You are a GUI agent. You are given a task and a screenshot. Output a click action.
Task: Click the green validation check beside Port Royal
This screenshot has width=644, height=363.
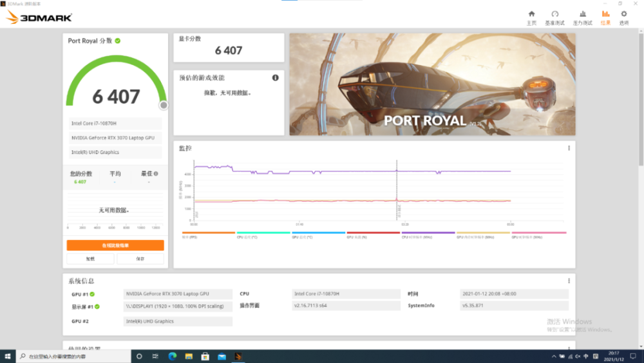pyautogui.click(x=118, y=41)
